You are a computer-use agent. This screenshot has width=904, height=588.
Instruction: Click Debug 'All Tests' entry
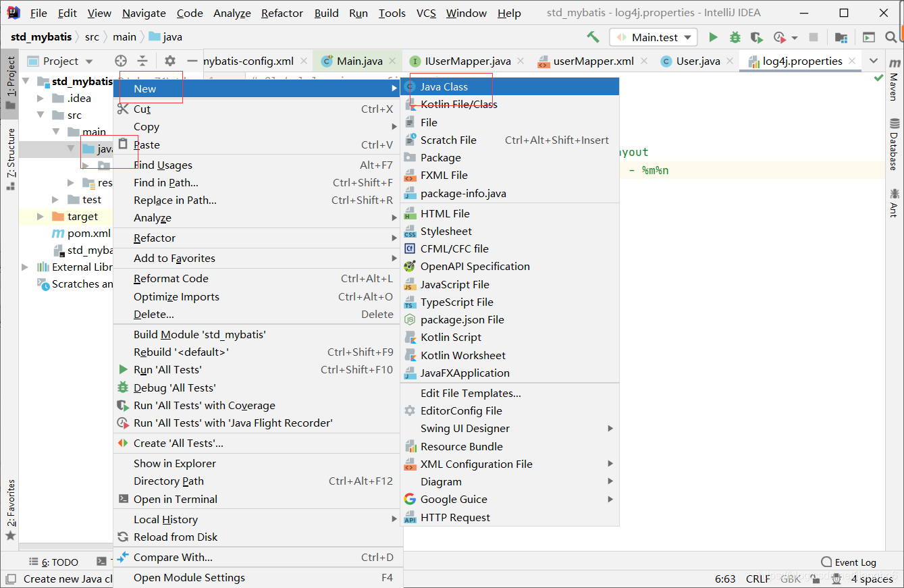click(x=257, y=387)
